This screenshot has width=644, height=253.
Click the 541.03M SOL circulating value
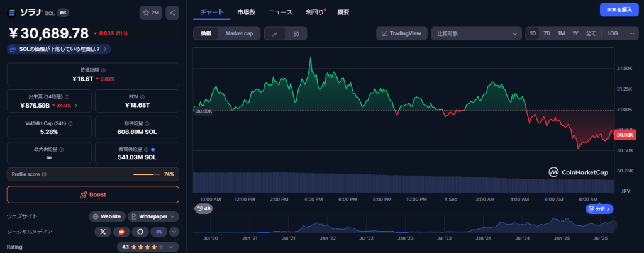pos(137,157)
